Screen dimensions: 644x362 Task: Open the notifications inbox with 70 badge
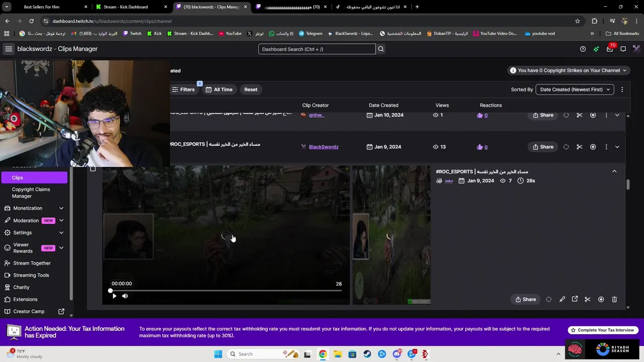[610, 49]
